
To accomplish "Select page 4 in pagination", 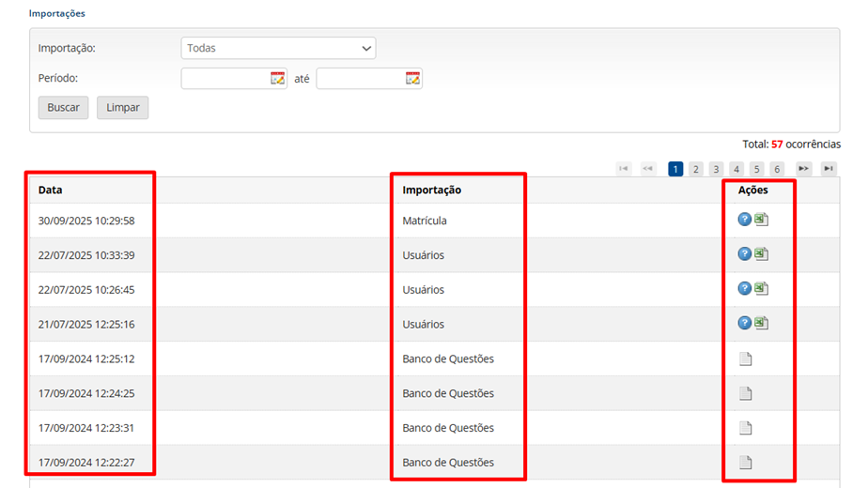I will coord(736,169).
